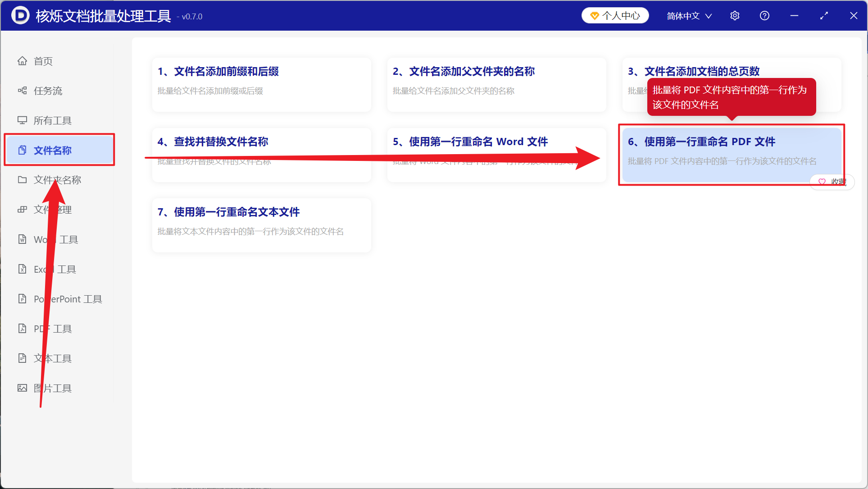Click the home icon beside 首页
Image resolution: width=868 pixels, height=489 pixels.
coord(22,61)
